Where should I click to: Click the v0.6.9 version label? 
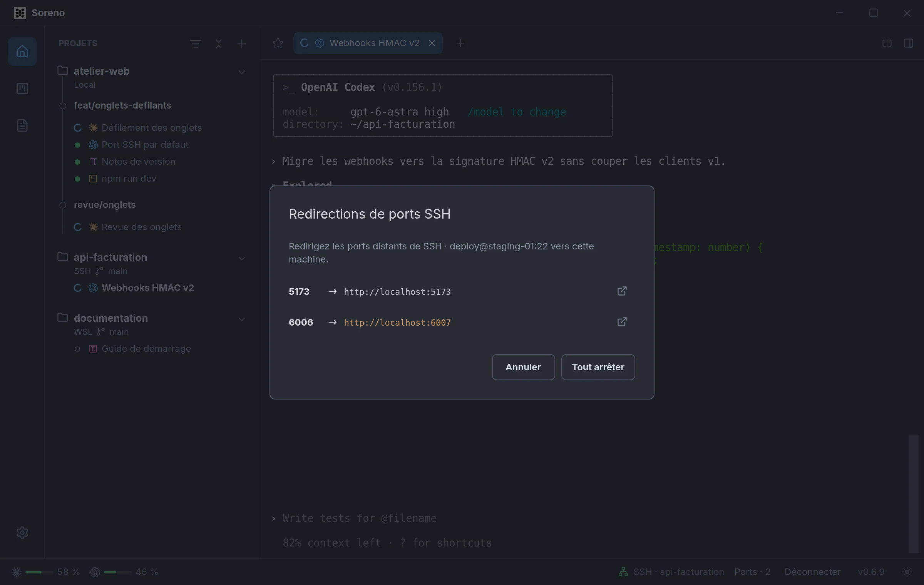(x=871, y=572)
